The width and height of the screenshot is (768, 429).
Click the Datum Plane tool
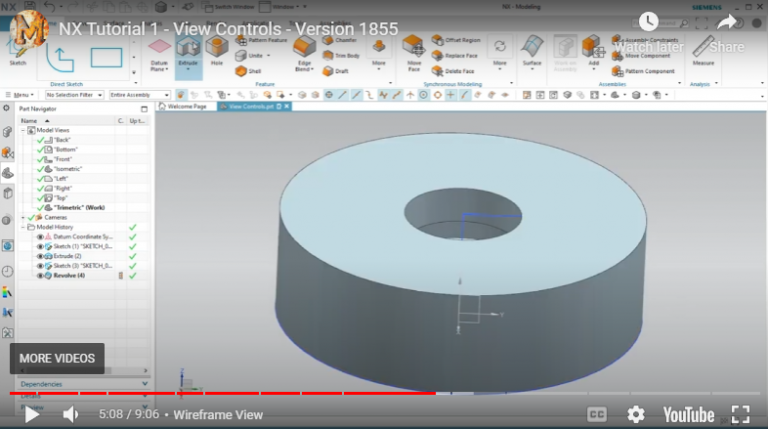159,55
